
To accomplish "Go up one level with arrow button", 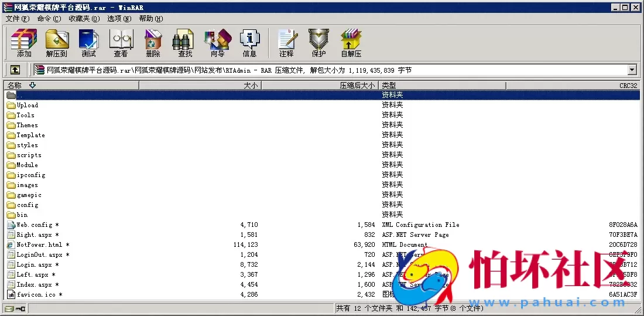I will coord(15,70).
